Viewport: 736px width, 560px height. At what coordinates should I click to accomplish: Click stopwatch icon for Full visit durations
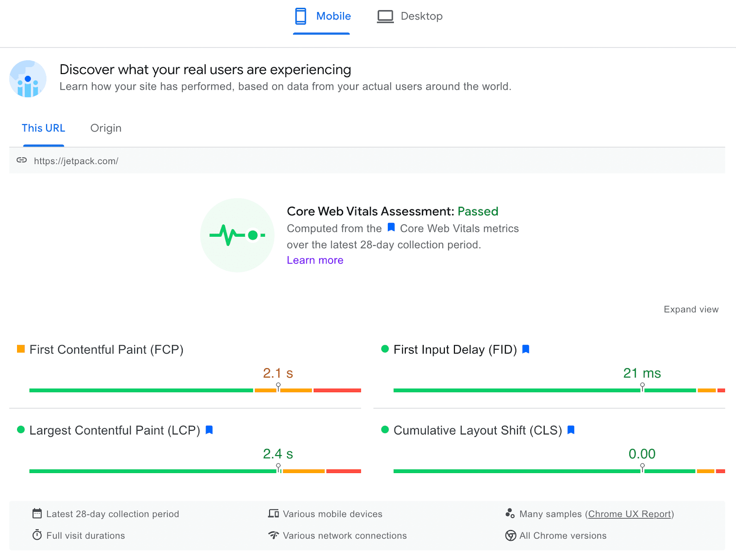[37, 535]
